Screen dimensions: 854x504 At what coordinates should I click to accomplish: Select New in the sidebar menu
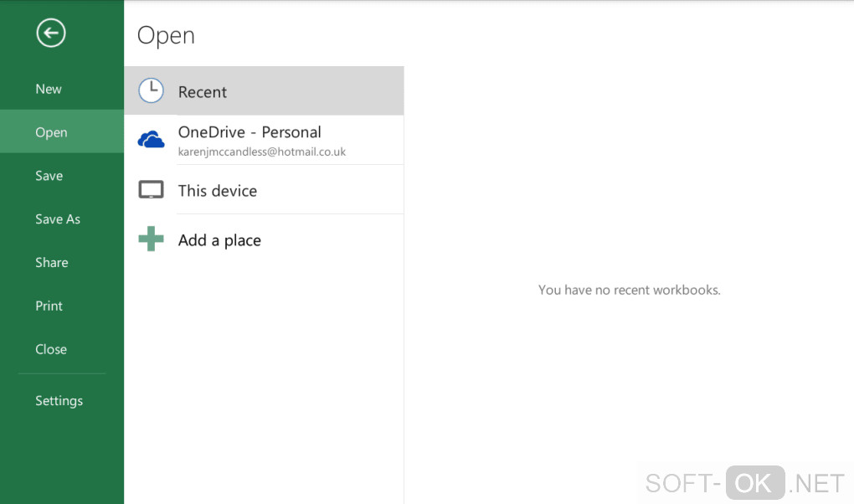click(49, 89)
